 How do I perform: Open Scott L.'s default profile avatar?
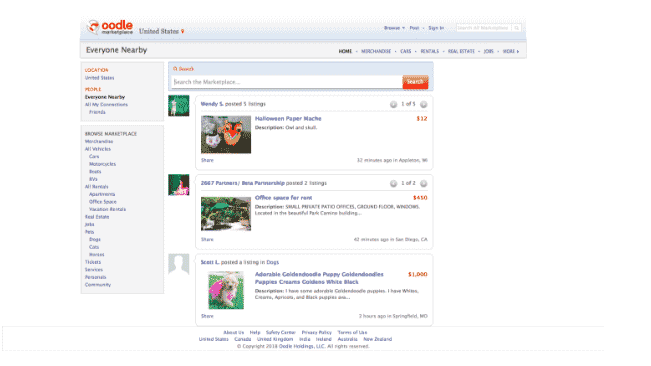(x=179, y=264)
